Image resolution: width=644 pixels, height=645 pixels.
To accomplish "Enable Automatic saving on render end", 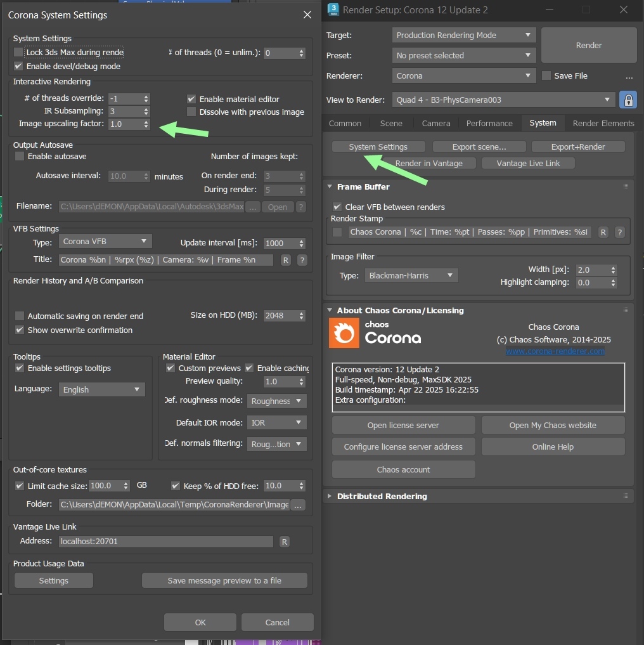I will (x=19, y=316).
